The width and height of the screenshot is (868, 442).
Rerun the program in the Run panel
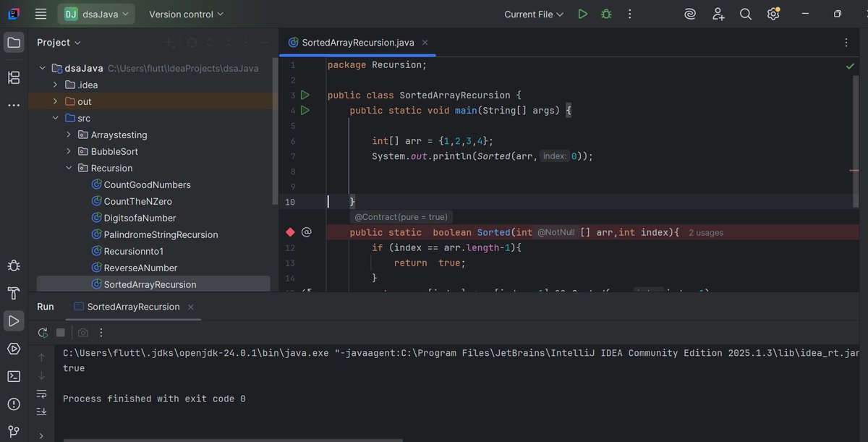42,332
